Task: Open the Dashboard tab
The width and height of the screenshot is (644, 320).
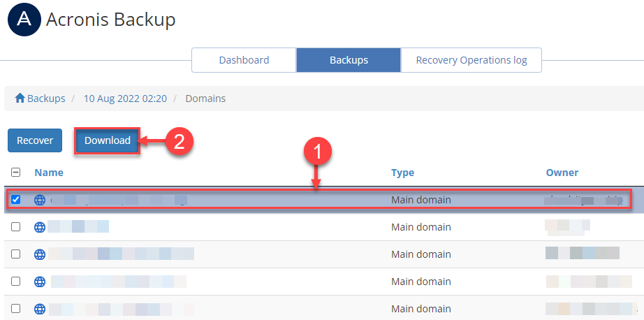Action: click(x=244, y=60)
